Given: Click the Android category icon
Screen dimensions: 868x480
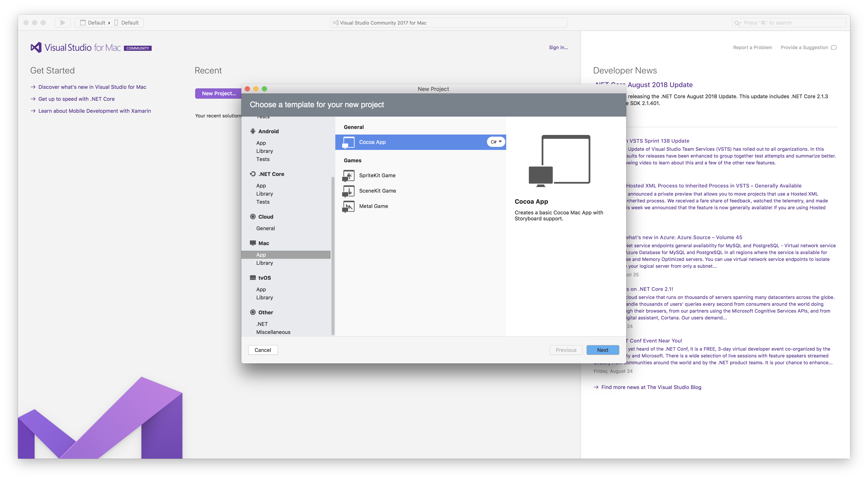Looking at the screenshot, I should pyautogui.click(x=253, y=131).
